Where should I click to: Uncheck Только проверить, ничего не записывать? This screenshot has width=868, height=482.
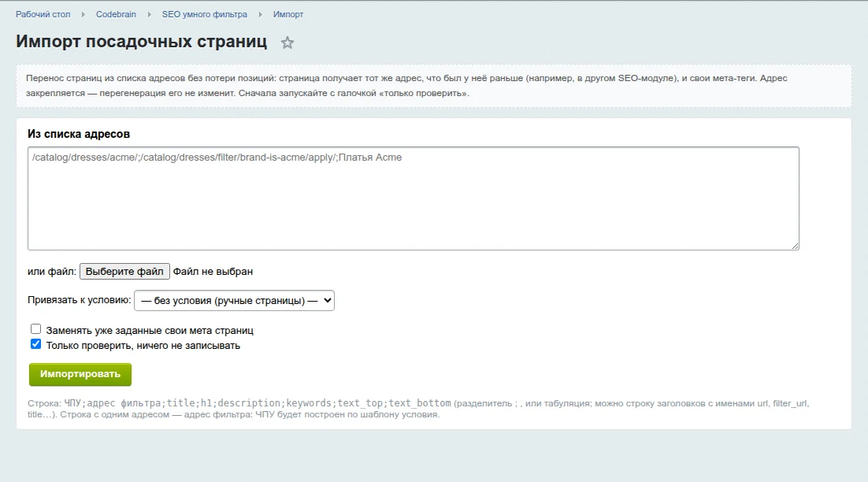[x=36, y=344]
